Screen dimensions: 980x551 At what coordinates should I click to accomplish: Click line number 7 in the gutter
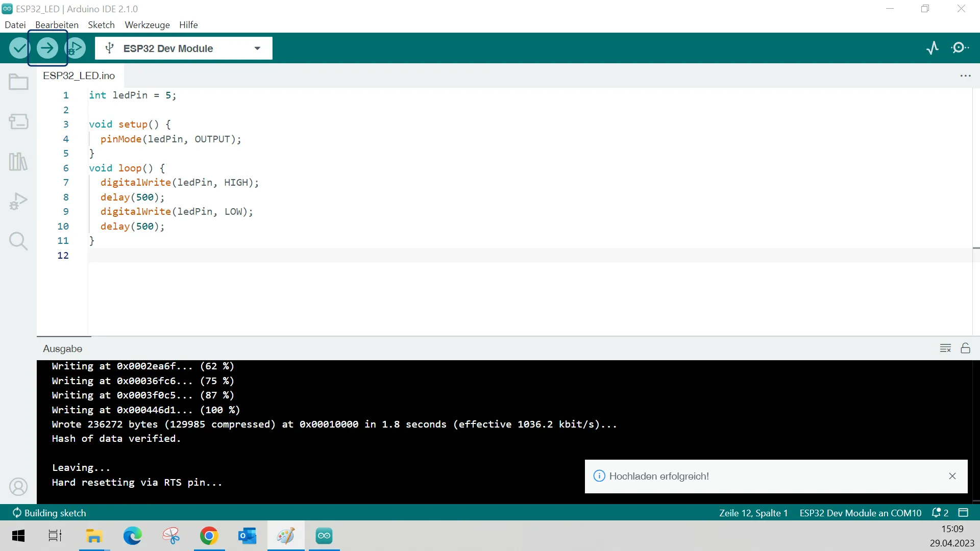(66, 183)
